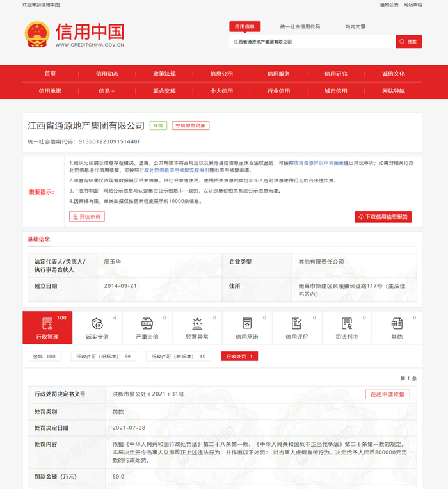Filter by 全部 100 records

tap(44, 356)
